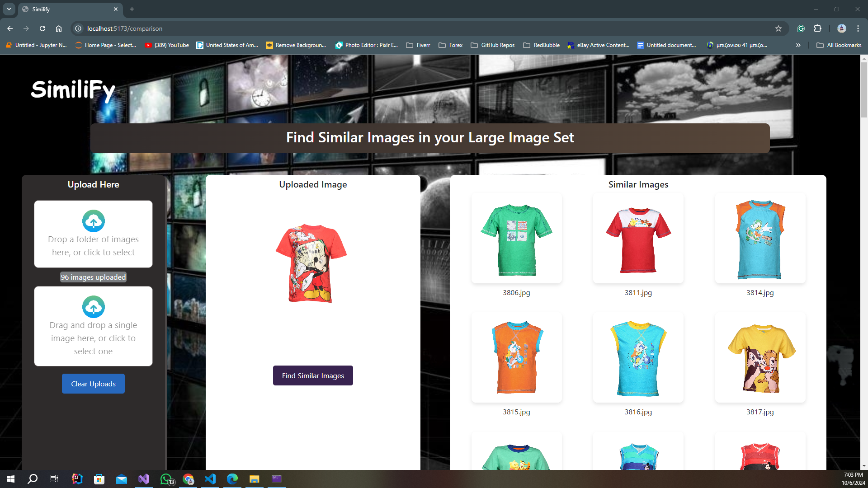868x488 pixels.
Task: Click the Find Similar Images button
Action: pos(313,375)
